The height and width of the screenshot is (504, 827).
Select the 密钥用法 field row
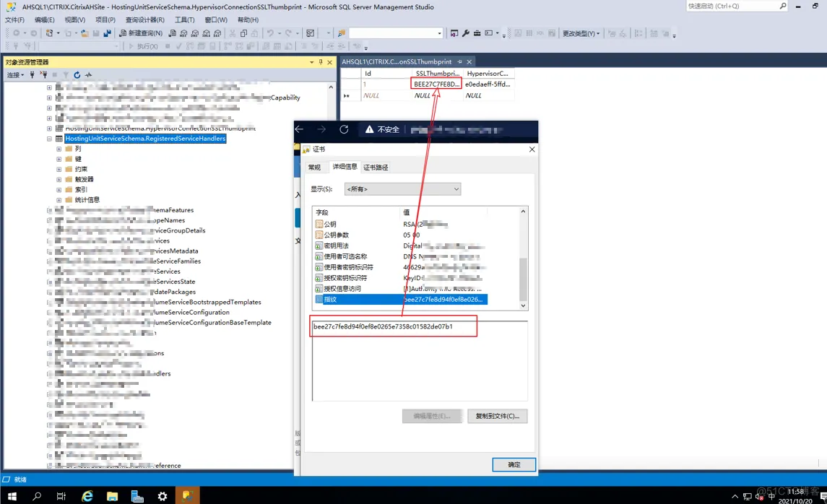pos(401,246)
